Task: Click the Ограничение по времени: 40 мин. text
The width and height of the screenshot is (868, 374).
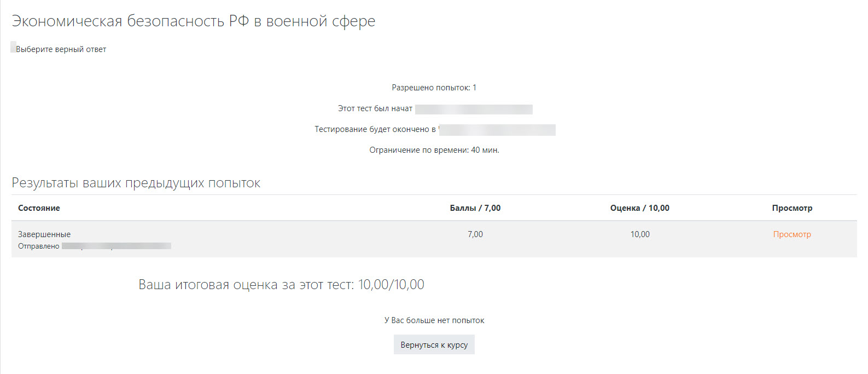Action: click(x=434, y=150)
